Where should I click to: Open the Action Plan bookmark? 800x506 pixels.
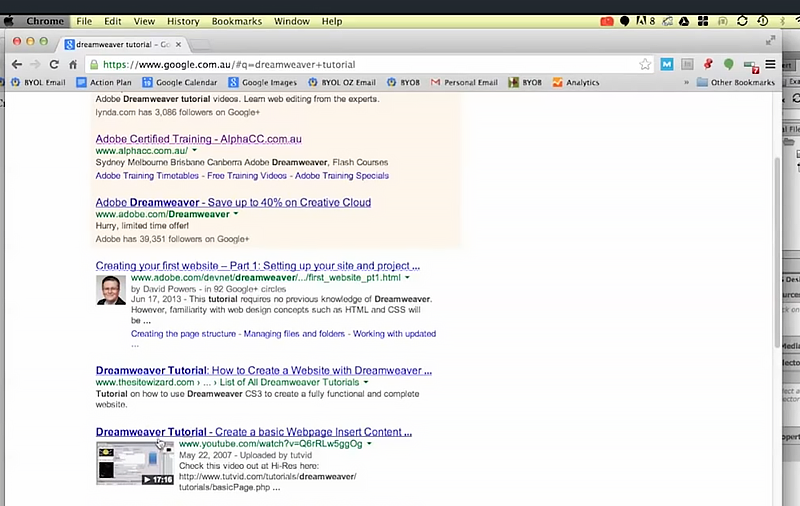point(104,82)
